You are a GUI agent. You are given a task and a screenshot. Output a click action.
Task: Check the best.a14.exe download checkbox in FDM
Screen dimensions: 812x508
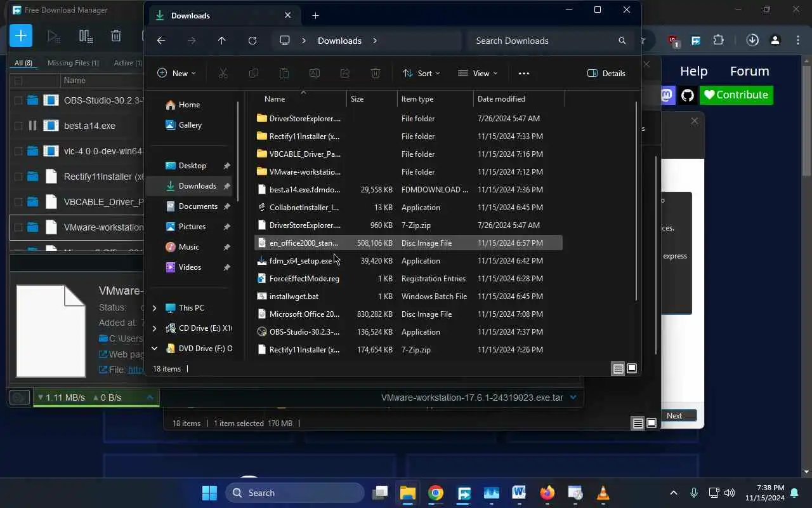(x=18, y=126)
